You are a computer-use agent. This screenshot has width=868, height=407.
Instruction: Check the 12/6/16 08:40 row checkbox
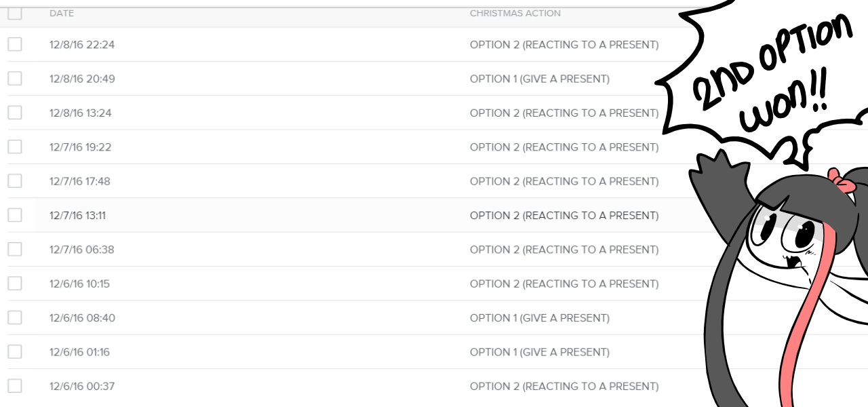pos(15,317)
